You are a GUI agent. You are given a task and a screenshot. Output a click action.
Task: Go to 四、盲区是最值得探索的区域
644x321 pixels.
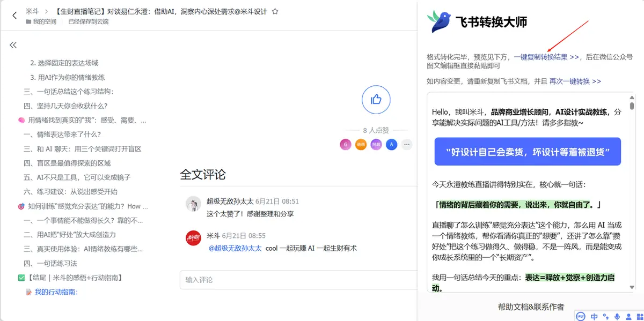click(x=67, y=163)
